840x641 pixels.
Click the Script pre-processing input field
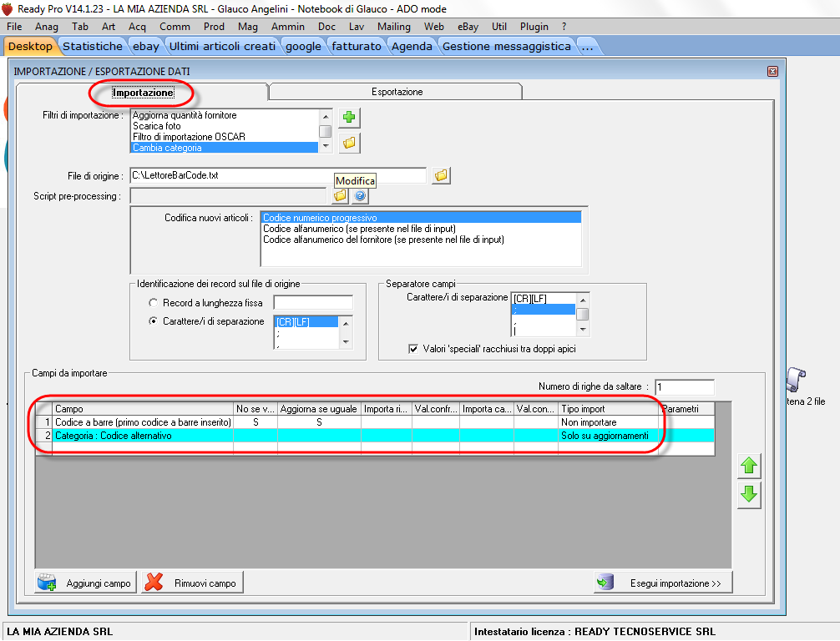click(x=228, y=196)
